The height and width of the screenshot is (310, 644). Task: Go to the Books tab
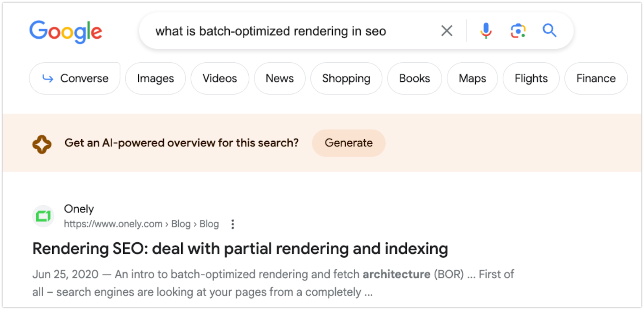[415, 79]
